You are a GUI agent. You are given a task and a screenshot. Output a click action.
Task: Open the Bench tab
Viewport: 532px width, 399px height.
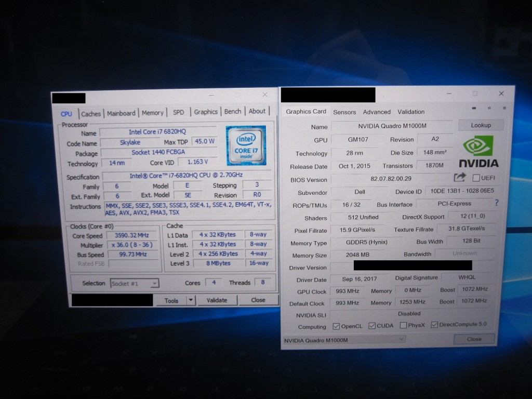pos(233,111)
